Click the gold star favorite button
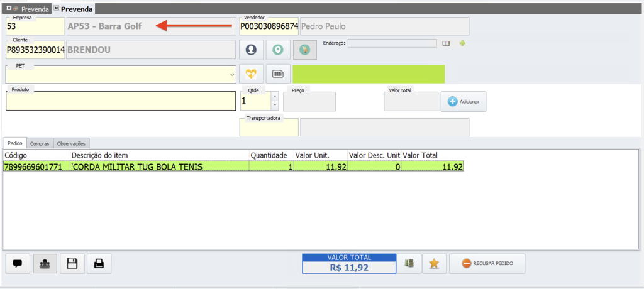The width and height of the screenshot is (644, 289). coord(433,264)
